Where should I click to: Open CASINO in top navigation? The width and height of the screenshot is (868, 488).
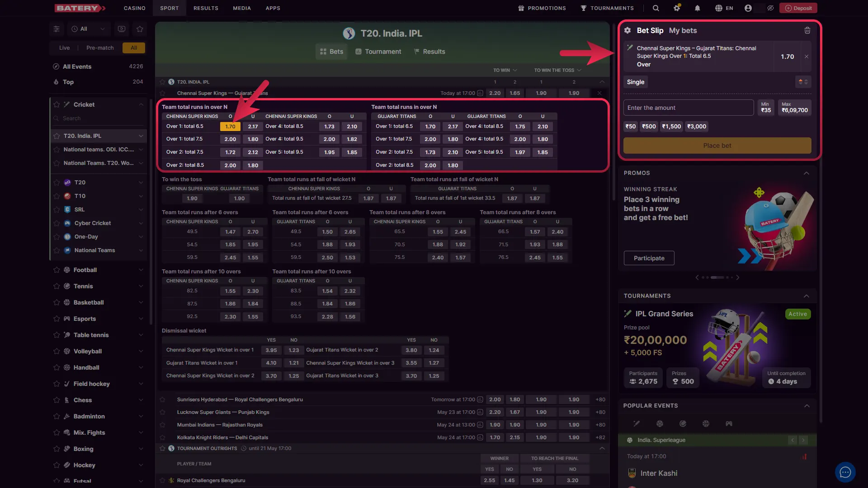coord(135,8)
